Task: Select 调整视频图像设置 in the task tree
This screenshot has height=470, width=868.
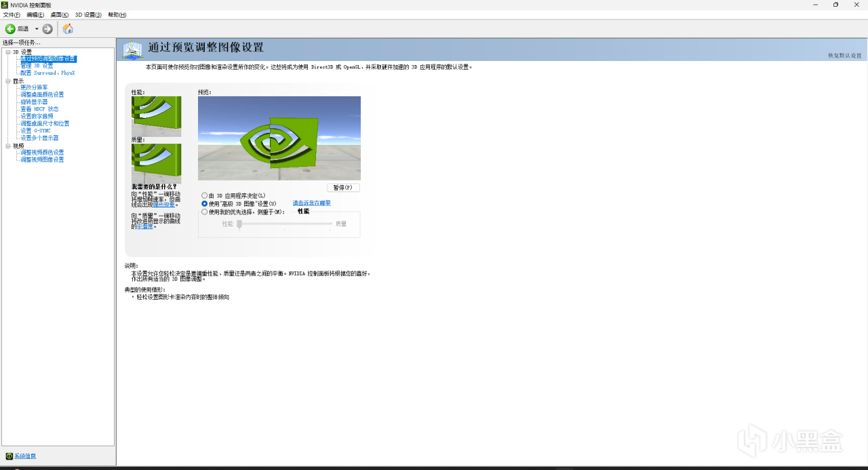Action: (42, 159)
